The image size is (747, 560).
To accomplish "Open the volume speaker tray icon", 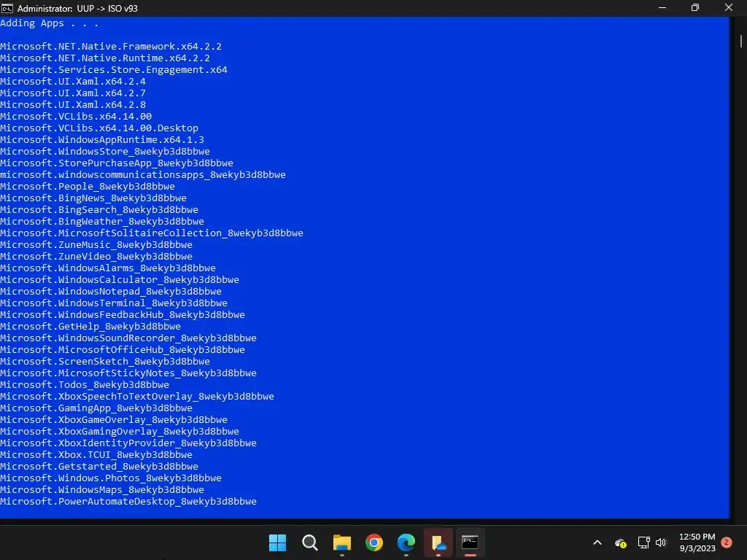I will [661, 542].
